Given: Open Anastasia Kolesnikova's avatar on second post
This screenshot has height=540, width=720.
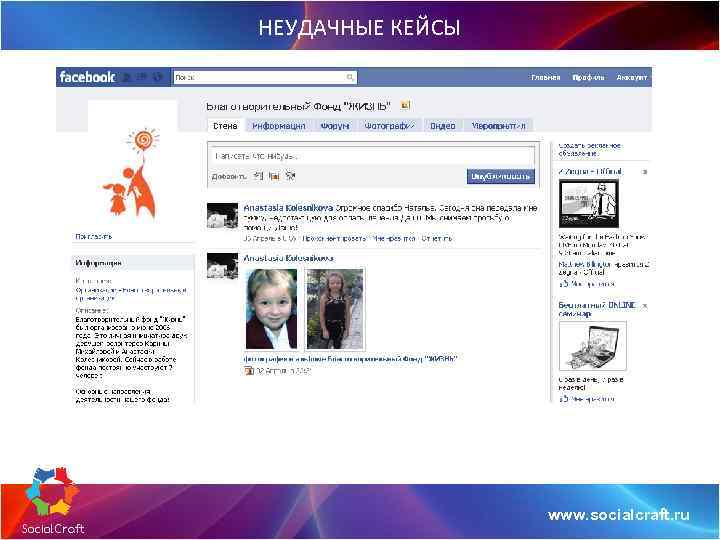Looking at the screenshot, I should pos(222,266).
